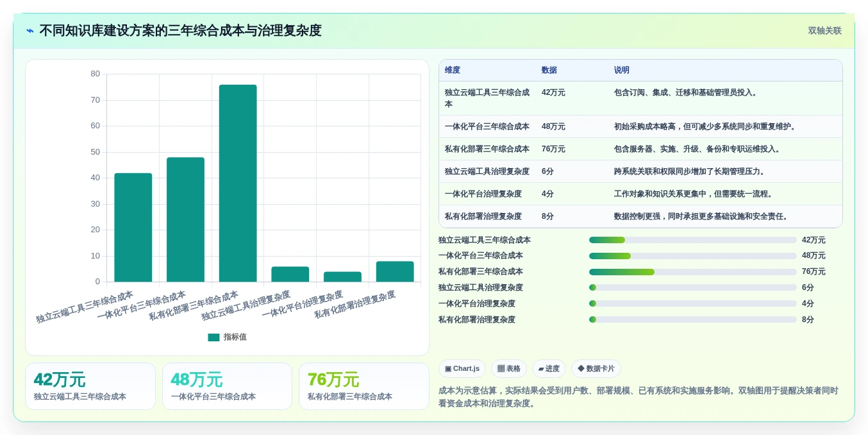Click the 指标值 legend label
This screenshot has height=435, width=868.
pos(235,337)
